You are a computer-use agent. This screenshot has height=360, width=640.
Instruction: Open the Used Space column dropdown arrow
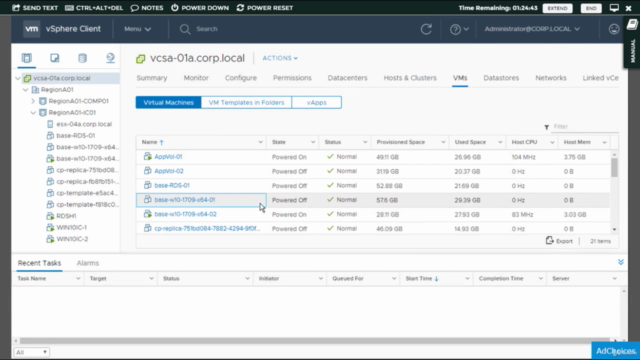pyautogui.click(x=500, y=142)
